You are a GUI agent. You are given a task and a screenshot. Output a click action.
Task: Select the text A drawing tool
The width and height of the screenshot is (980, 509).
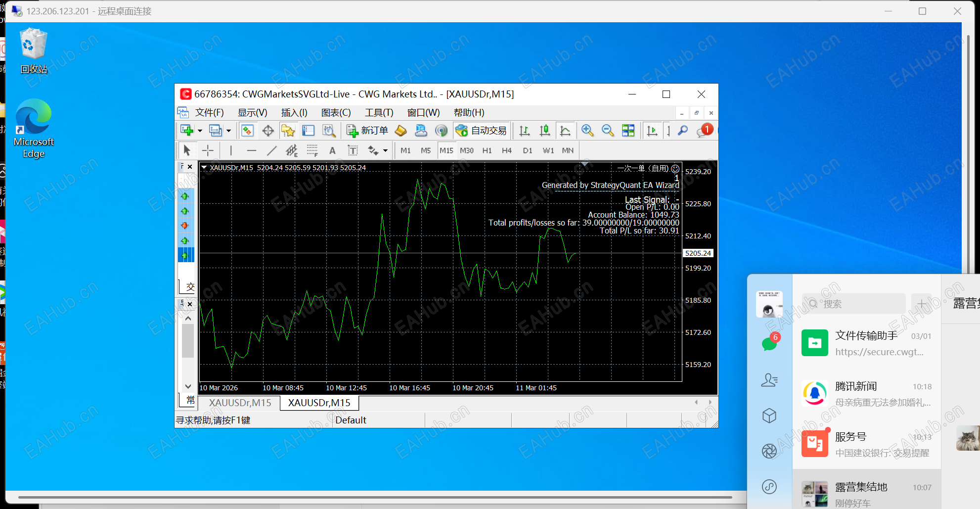(332, 150)
